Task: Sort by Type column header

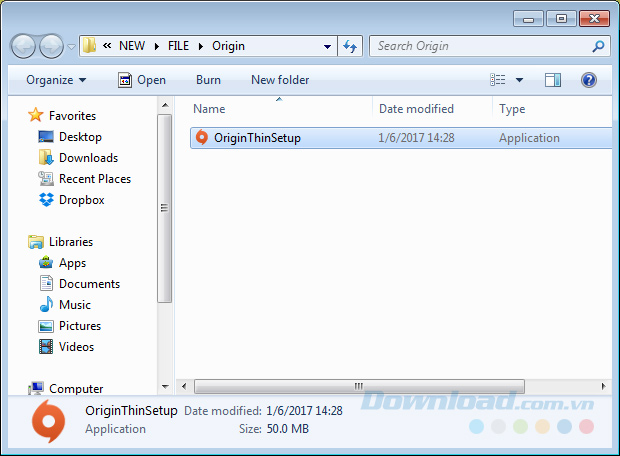Action: point(512,109)
